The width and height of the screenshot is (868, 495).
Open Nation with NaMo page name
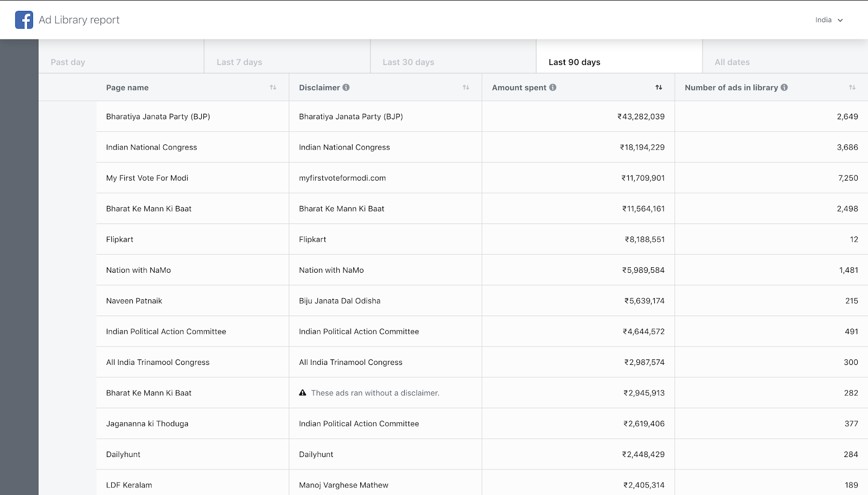[x=139, y=270]
